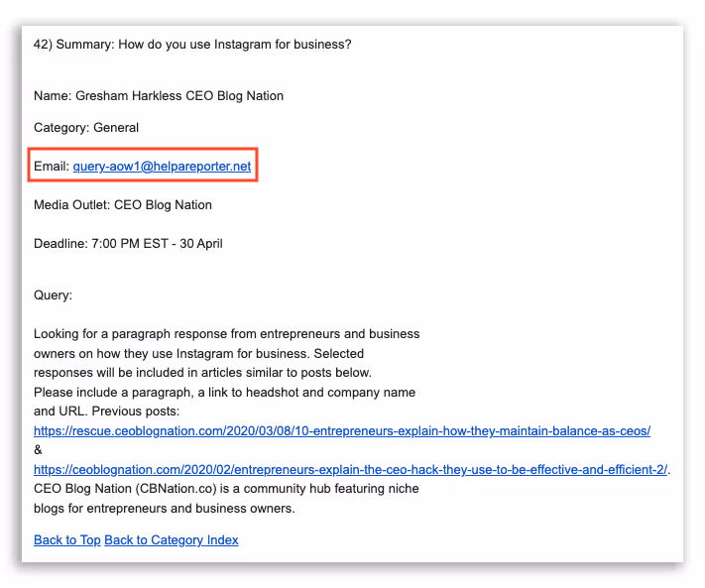Select the 'Media Outlet: CEO Blog Nation' line
This screenshot has height=588, width=705.
pyautogui.click(x=123, y=205)
